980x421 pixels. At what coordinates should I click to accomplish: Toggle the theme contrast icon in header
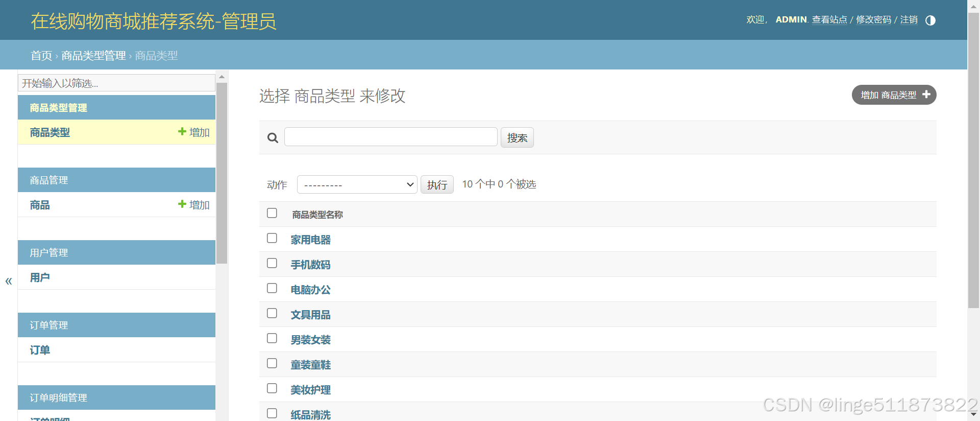click(x=930, y=20)
